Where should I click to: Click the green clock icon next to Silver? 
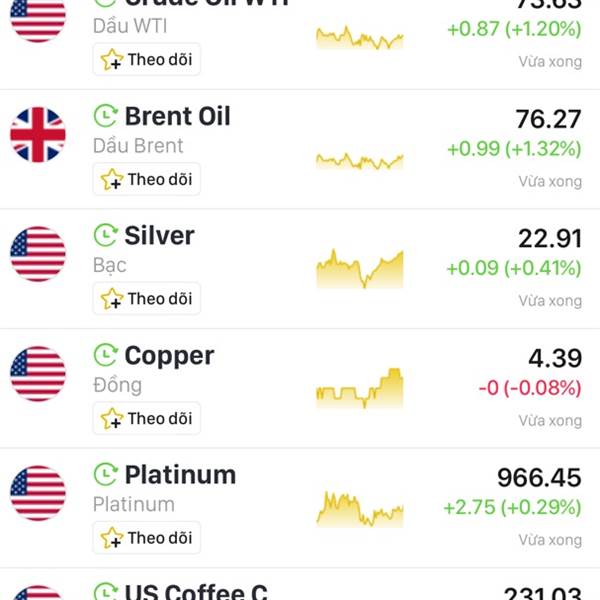[105, 236]
